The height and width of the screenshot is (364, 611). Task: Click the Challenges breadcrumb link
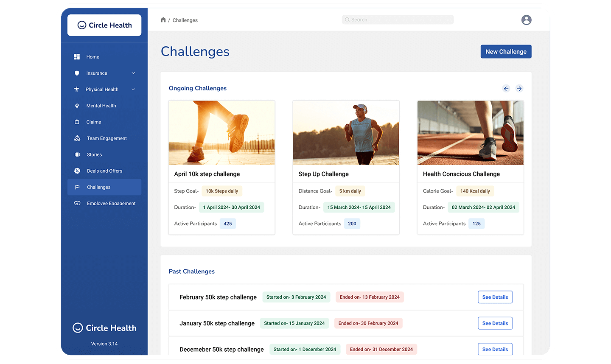185,20
